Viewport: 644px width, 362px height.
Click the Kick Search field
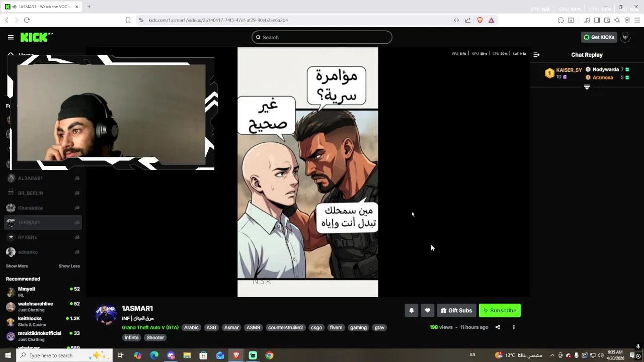(322, 37)
